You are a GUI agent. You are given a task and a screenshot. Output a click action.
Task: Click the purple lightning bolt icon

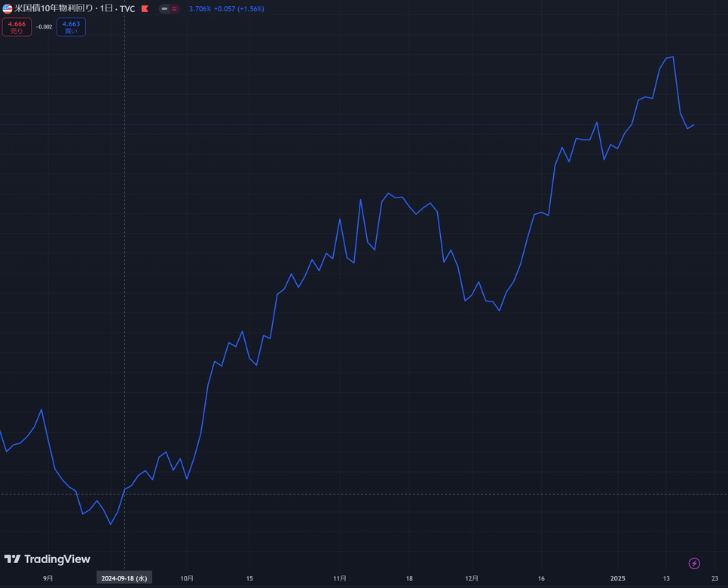(694, 563)
